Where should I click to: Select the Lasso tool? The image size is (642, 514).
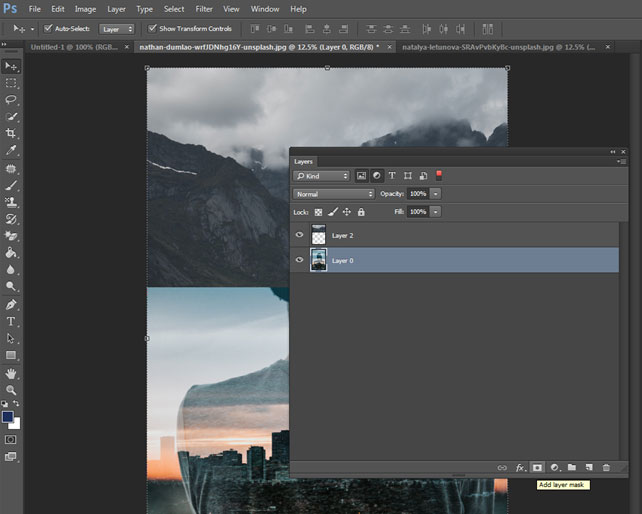coord(11,100)
